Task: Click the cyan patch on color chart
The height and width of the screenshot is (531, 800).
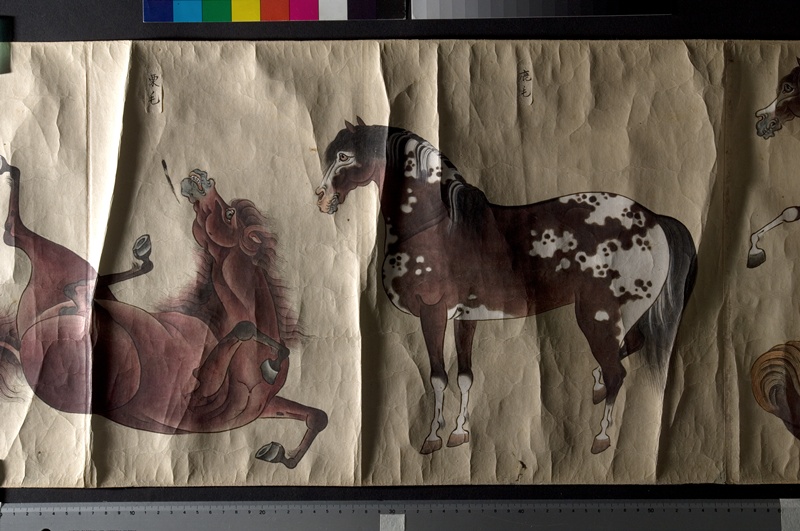Action: pyautogui.click(x=187, y=10)
